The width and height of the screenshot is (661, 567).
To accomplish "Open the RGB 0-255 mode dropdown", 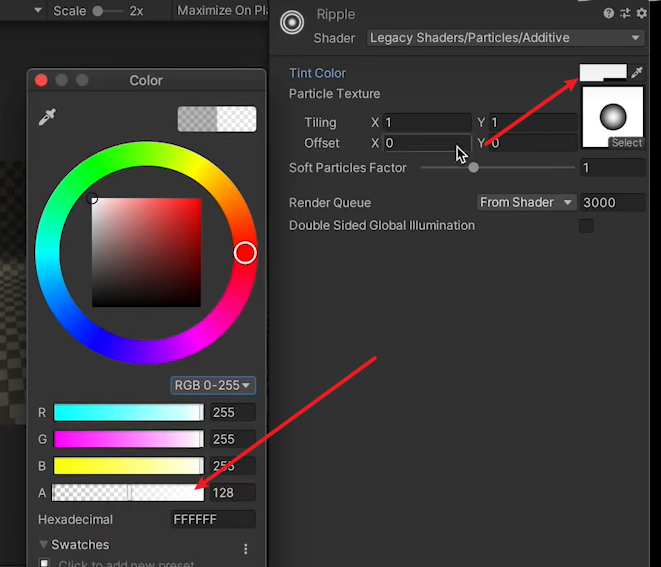I will [213, 385].
